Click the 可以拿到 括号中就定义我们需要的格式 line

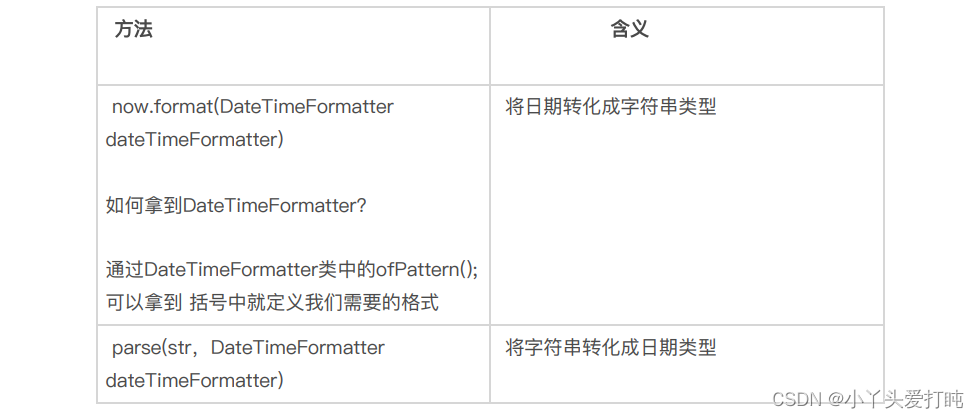click(272, 303)
